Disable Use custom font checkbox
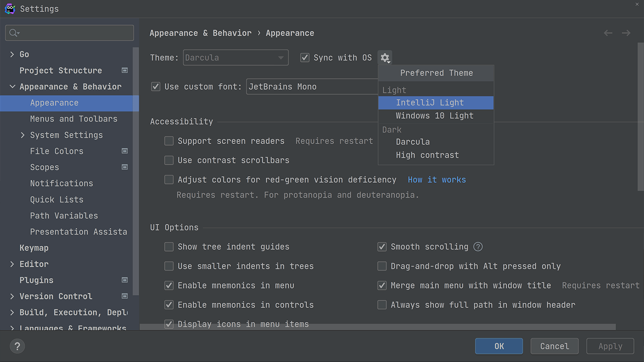Image resolution: width=644 pixels, height=362 pixels. (x=156, y=87)
